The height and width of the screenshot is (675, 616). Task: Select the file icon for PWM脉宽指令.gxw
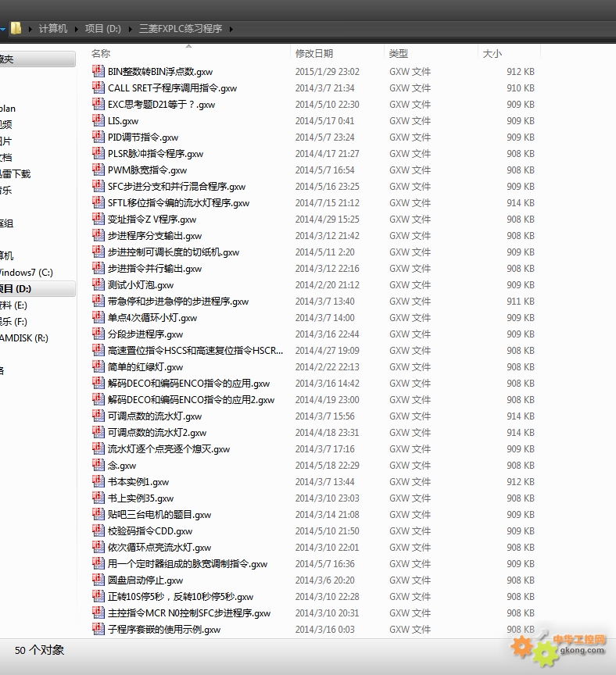[98, 170]
